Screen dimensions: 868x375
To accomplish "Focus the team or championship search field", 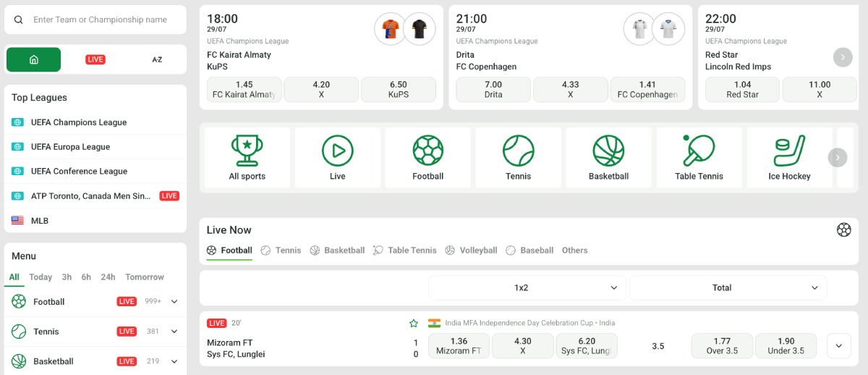I will tap(95, 20).
